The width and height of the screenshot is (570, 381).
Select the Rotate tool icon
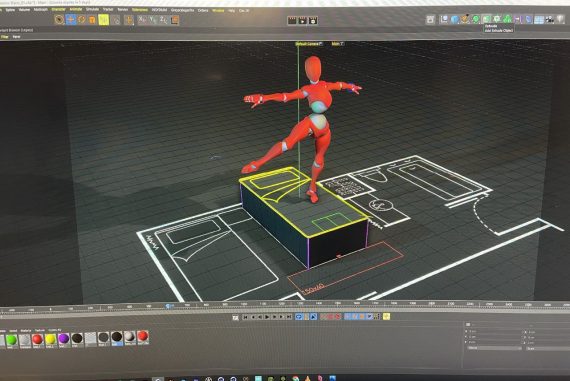click(82, 19)
